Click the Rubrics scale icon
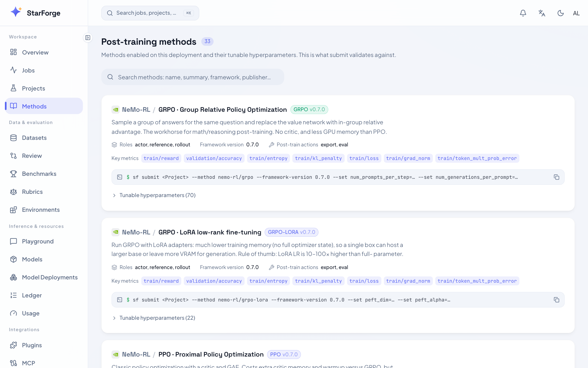The height and width of the screenshot is (368, 588). click(x=13, y=192)
